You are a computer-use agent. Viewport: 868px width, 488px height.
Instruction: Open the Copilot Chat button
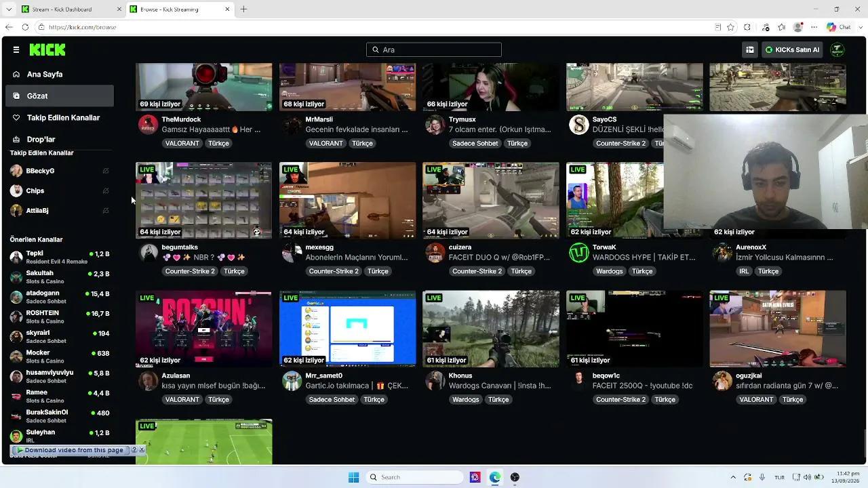(839, 27)
